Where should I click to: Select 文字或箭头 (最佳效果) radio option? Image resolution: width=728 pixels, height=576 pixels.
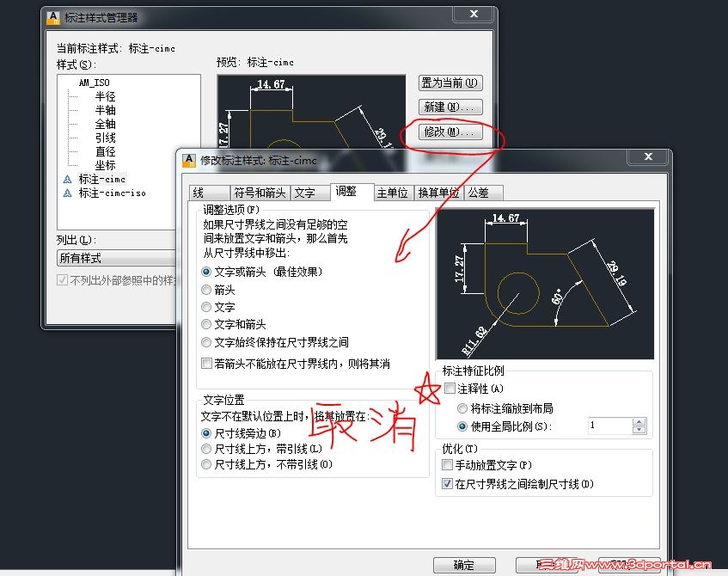pos(206,272)
